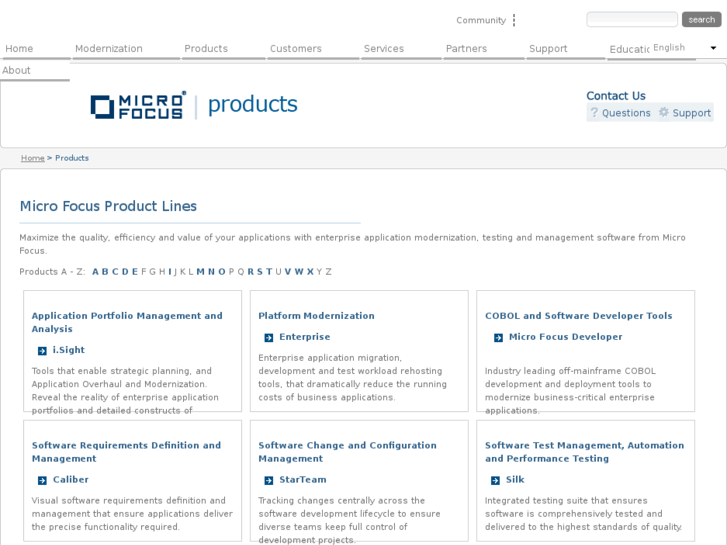Jump to products starting with T
This screenshot has height=545, width=727.
click(x=269, y=272)
